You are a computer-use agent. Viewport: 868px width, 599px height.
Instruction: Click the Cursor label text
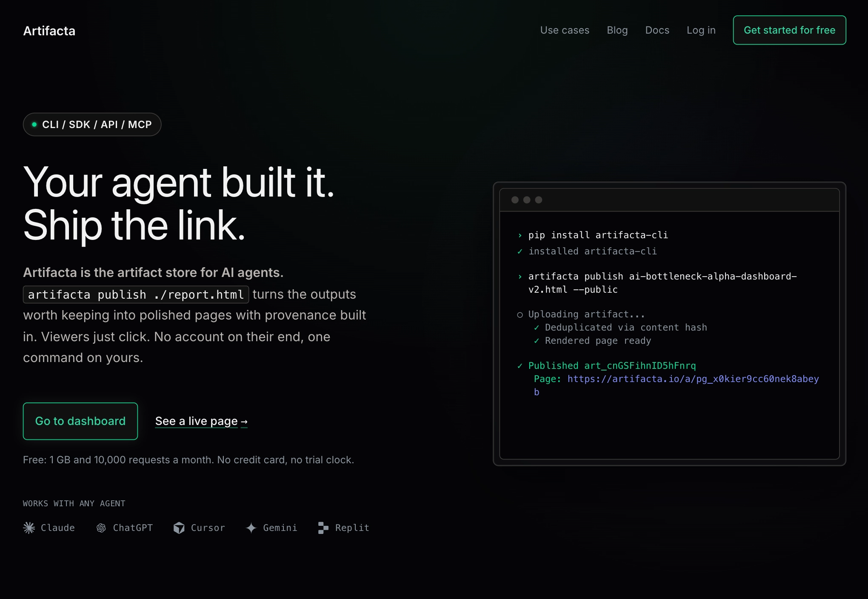point(208,528)
